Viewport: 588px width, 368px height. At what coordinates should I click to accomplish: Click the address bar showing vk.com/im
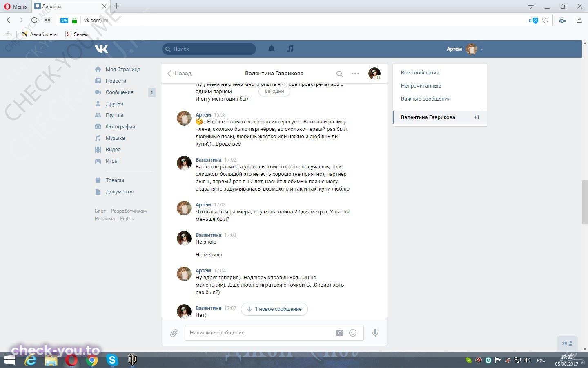(304, 20)
